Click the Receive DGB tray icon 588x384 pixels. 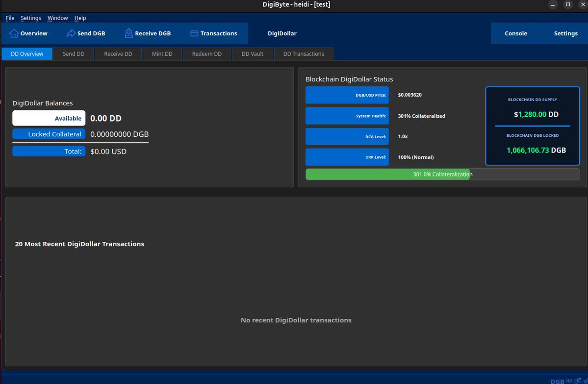[128, 33]
